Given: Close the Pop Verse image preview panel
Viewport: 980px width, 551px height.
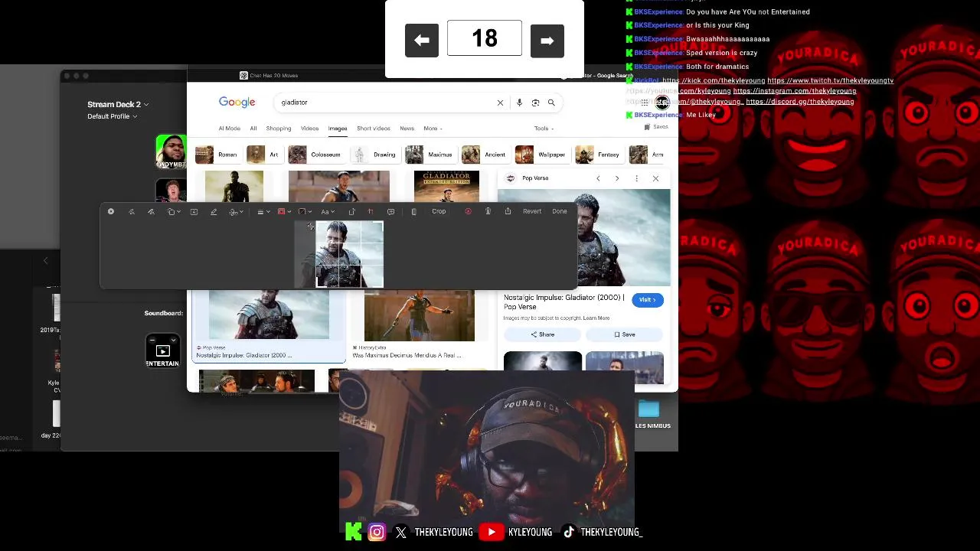Looking at the screenshot, I should (655, 178).
